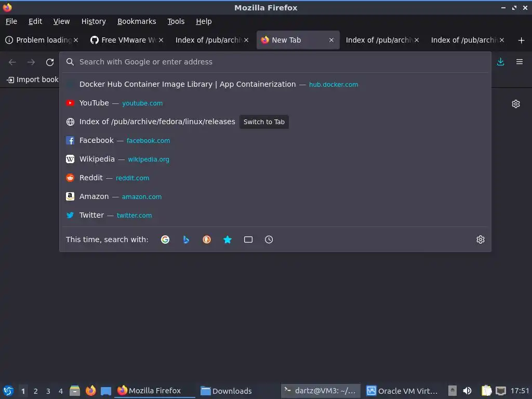
Task: Open the Bookmarks menu
Action: coord(137,21)
